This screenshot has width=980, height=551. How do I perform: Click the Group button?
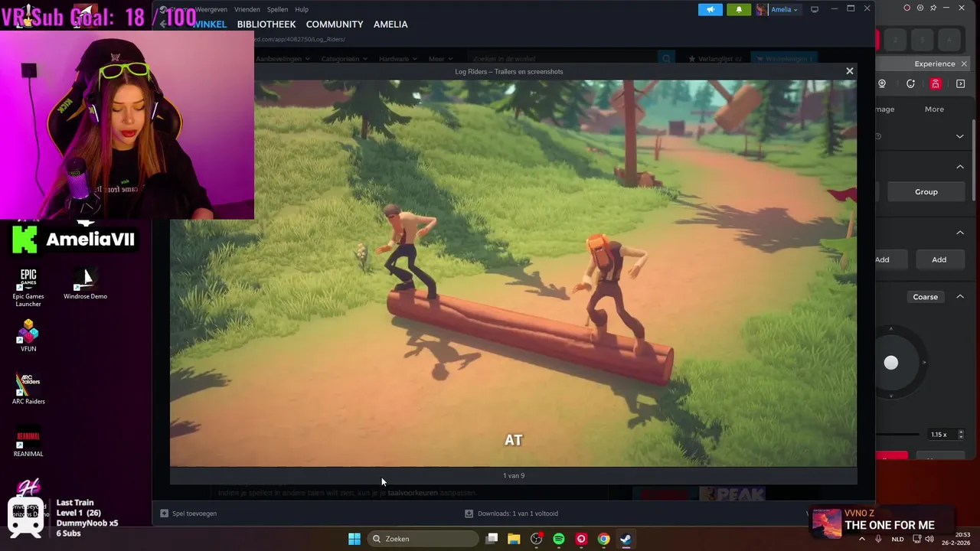[x=926, y=191]
